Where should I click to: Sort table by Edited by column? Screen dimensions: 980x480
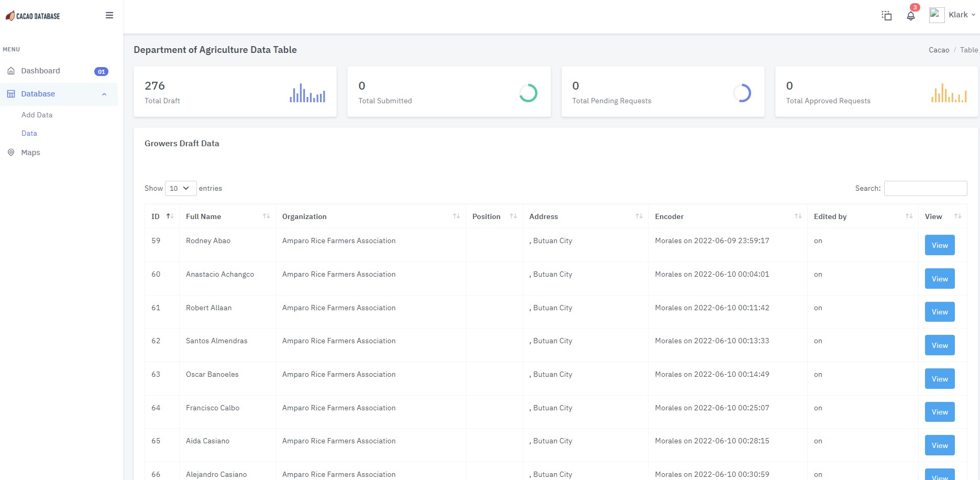click(x=863, y=216)
